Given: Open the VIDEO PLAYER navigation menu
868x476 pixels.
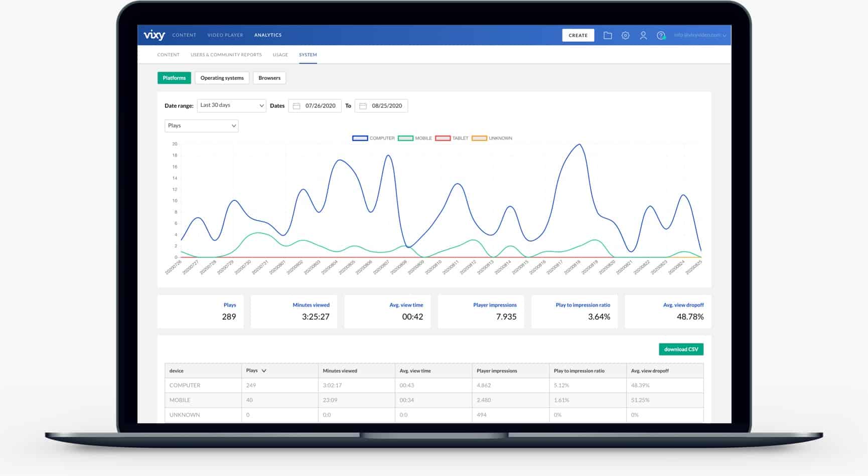Looking at the screenshot, I should (225, 35).
